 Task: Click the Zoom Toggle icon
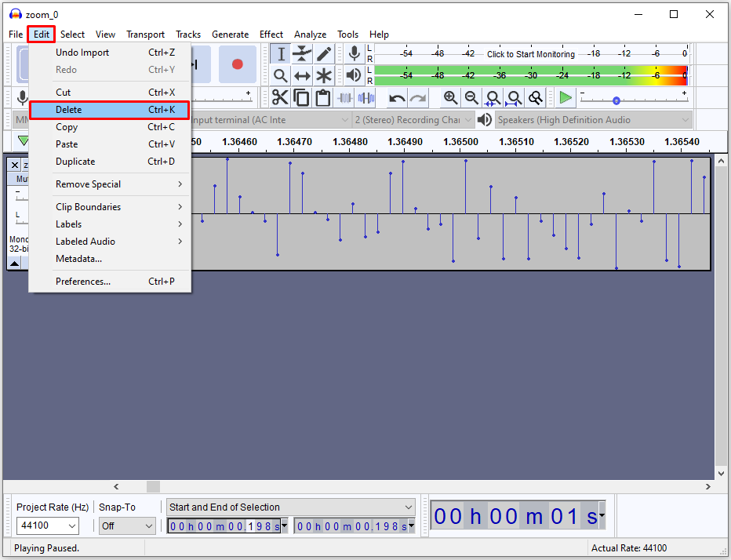(536, 98)
